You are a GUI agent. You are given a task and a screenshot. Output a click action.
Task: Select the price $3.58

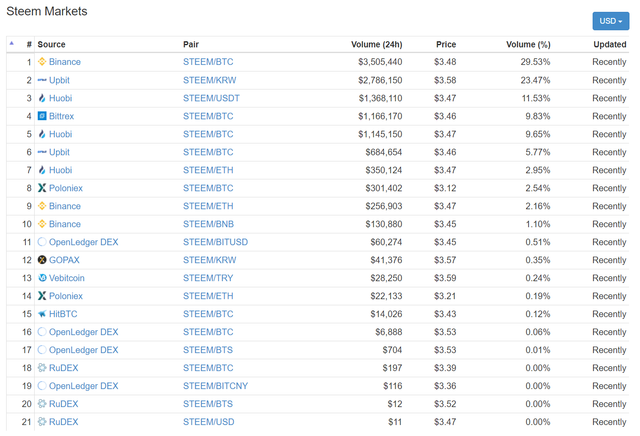[x=445, y=80]
